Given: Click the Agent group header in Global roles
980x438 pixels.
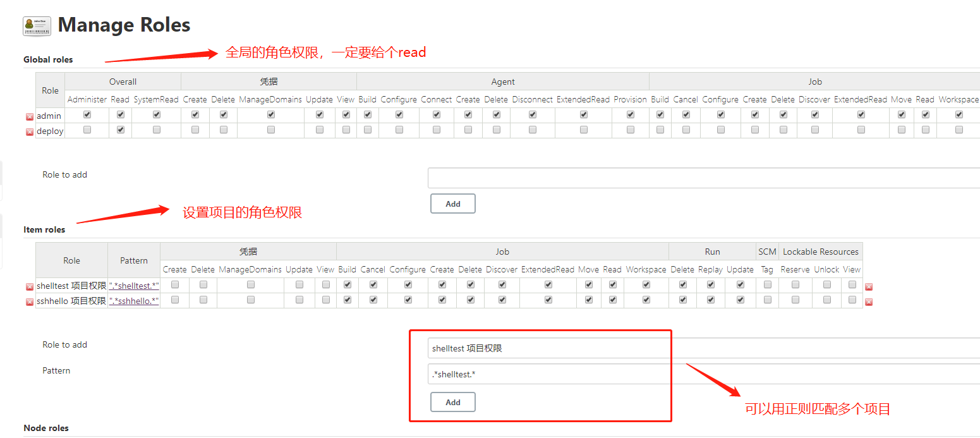Looking at the screenshot, I should [503, 82].
